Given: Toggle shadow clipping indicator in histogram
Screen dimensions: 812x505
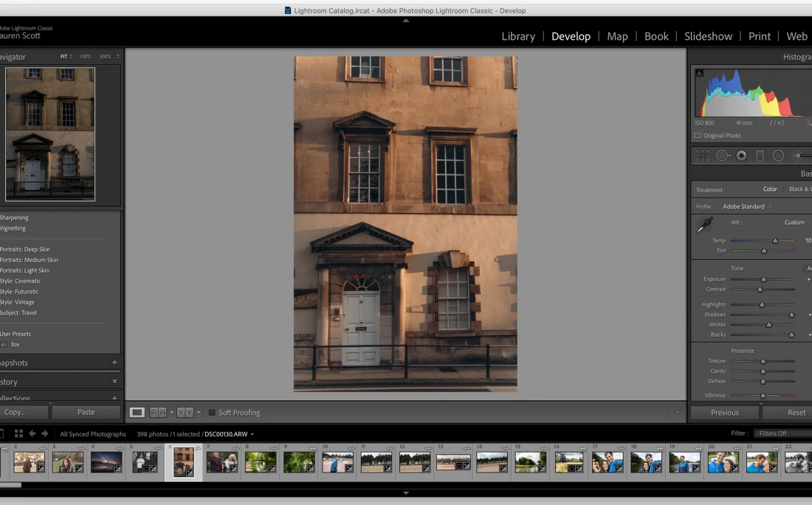Looking at the screenshot, I should 699,72.
